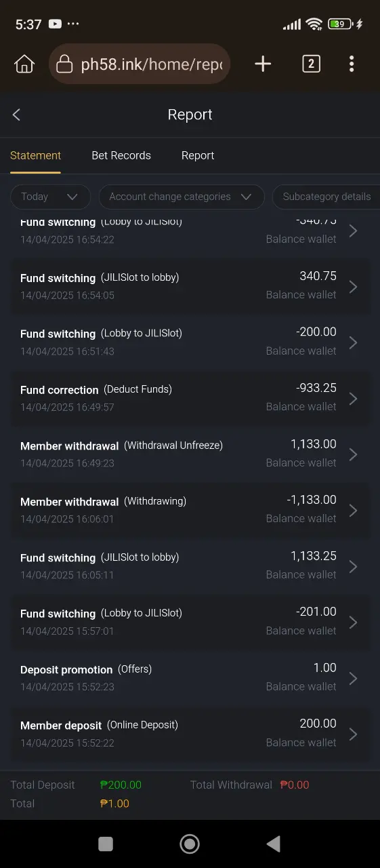Tap the Android back triangle button
The width and height of the screenshot is (380, 868).
tap(274, 844)
